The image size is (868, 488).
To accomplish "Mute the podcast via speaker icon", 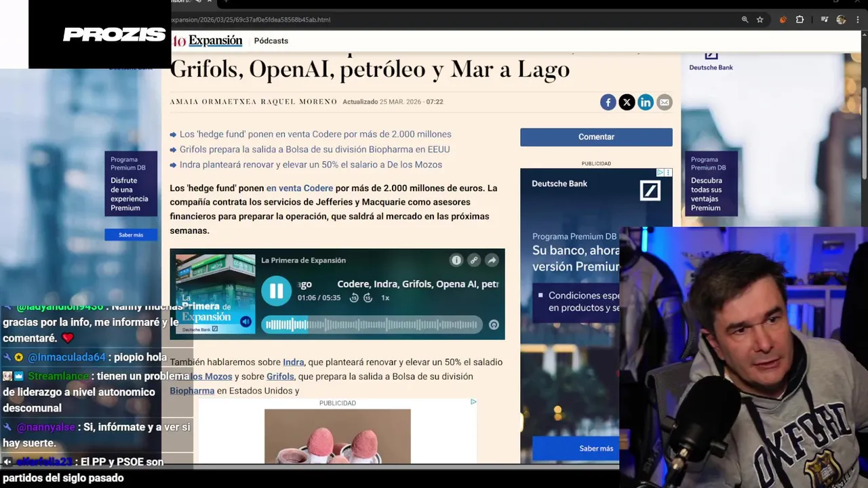I will tap(245, 322).
